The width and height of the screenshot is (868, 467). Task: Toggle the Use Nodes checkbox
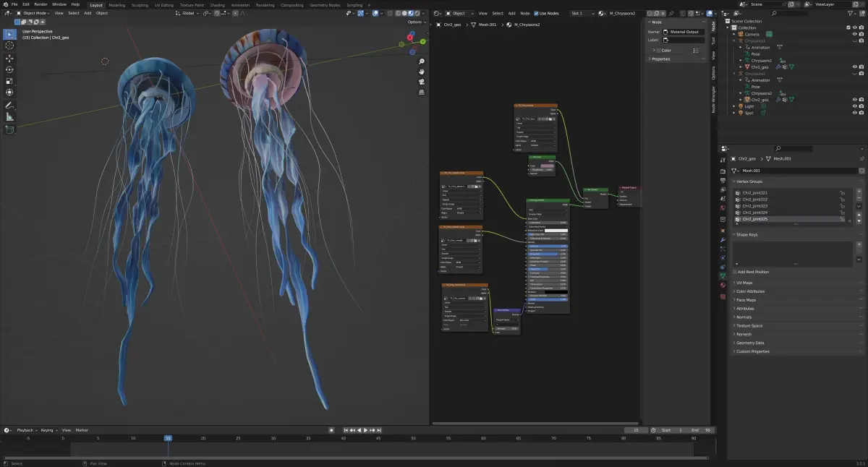(x=537, y=13)
